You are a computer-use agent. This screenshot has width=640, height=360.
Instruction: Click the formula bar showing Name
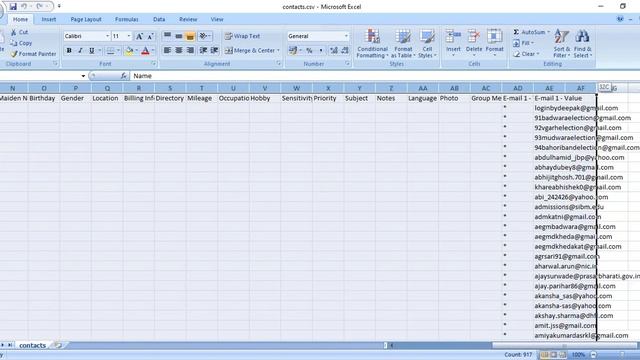tap(384, 76)
